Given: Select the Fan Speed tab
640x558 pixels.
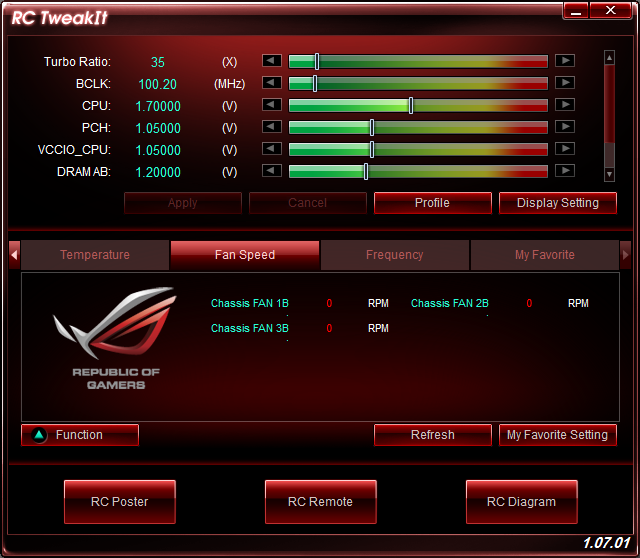Looking at the screenshot, I should tap(245, 255).
